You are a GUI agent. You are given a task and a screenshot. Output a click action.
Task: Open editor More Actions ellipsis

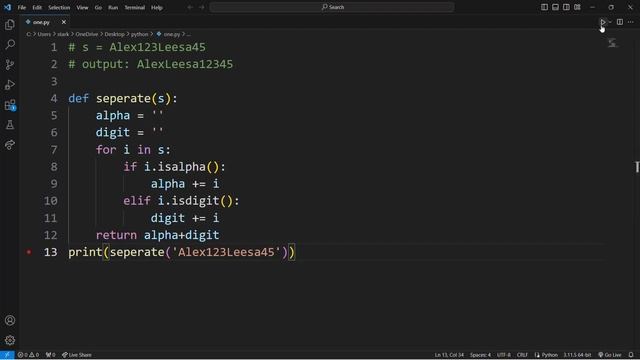tap(631, 22)
